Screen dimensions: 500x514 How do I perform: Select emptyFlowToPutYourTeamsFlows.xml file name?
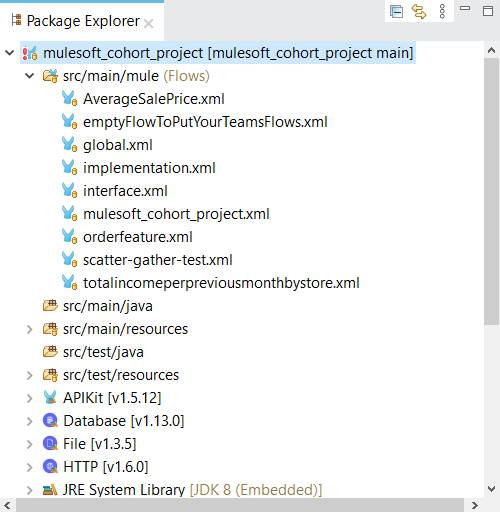pyautogui.click(x=205, y=122)
